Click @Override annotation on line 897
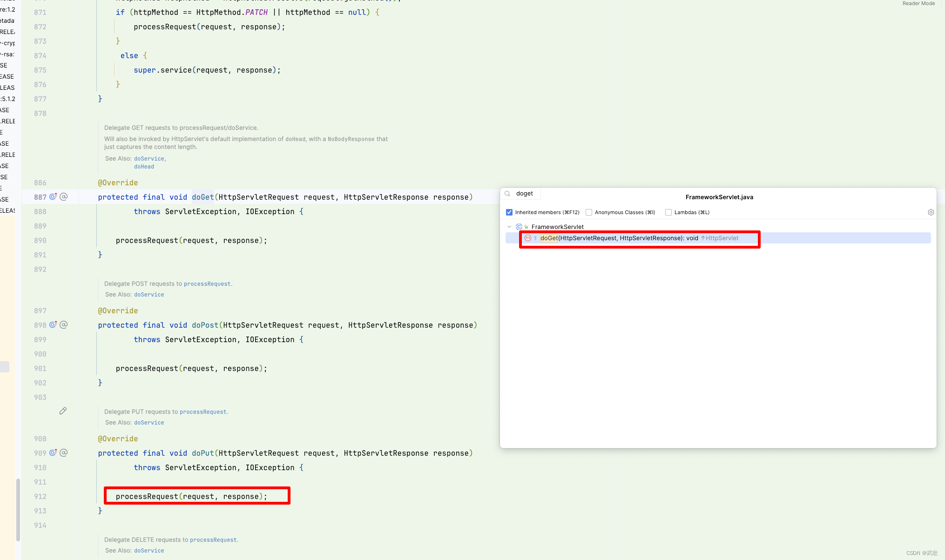 [x=118, y=310]
